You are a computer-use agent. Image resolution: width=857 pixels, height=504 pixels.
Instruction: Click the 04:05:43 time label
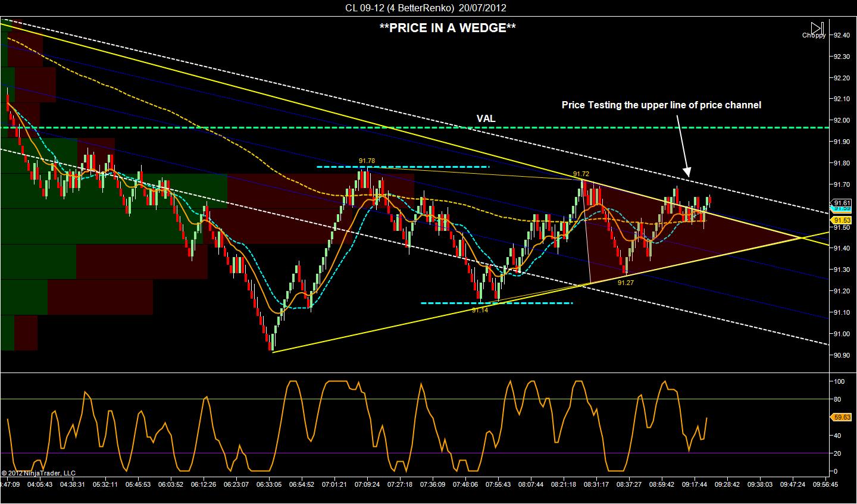40,484
